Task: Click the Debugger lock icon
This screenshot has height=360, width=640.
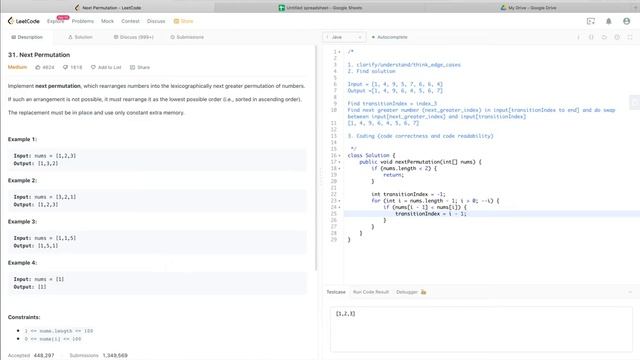Action: coord(423,292)
